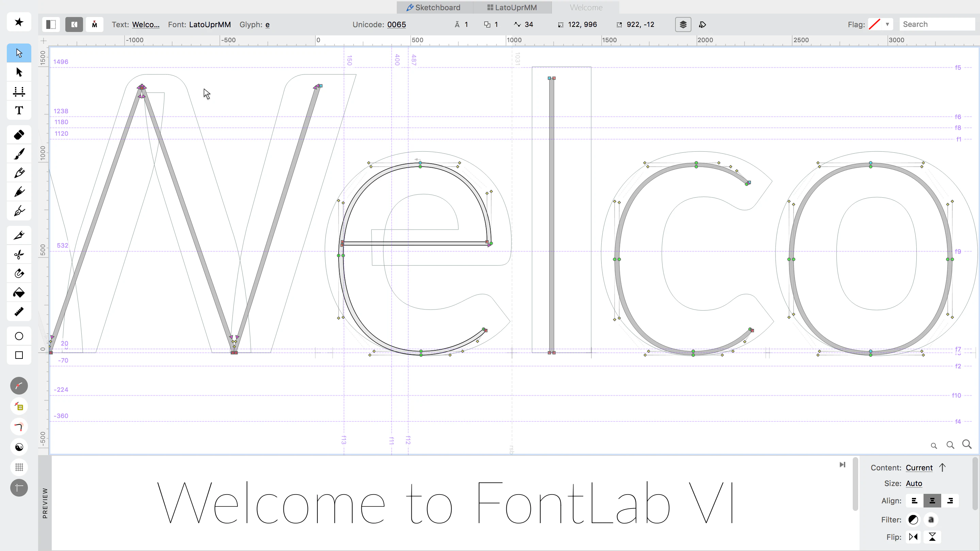980x551 pixels.
Task: Toggle the sidebar panel display button
Action: pyautogui.click(x=51, y=25)
